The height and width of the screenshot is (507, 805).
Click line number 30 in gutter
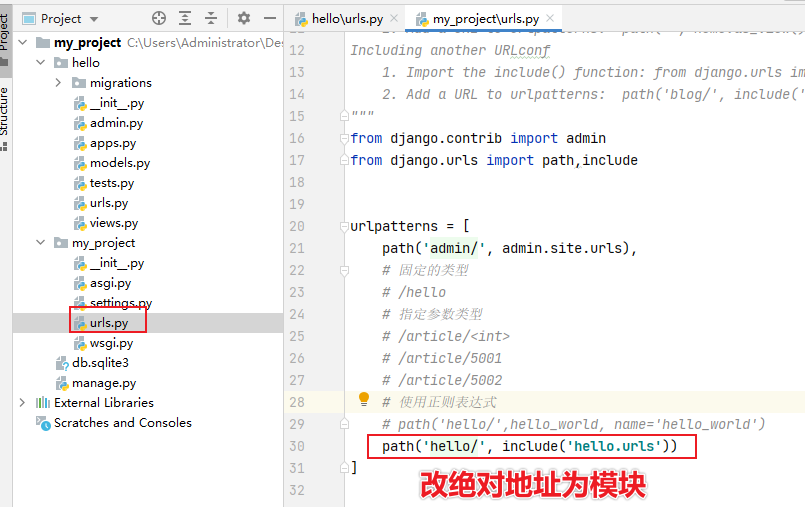coord(297,446)
